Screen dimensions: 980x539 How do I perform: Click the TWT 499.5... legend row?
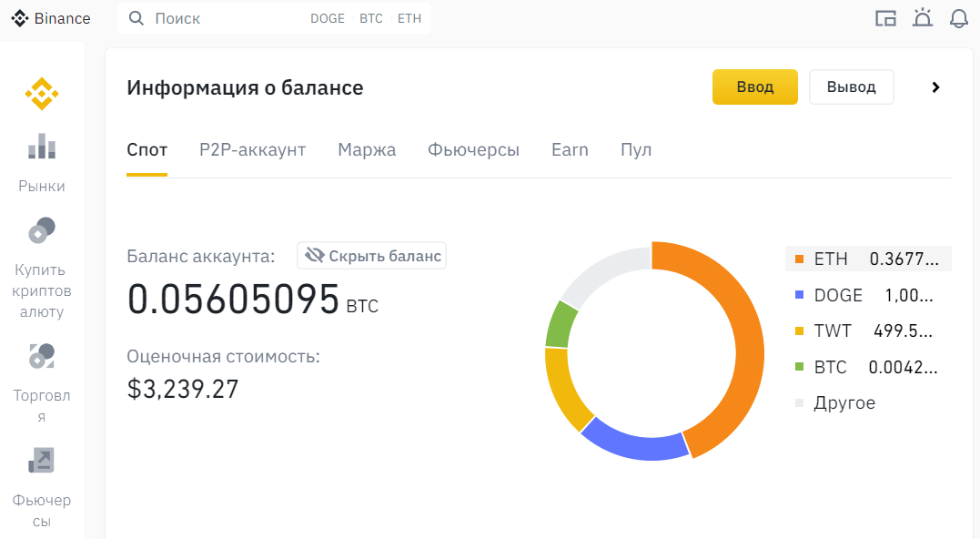[868, 331]
